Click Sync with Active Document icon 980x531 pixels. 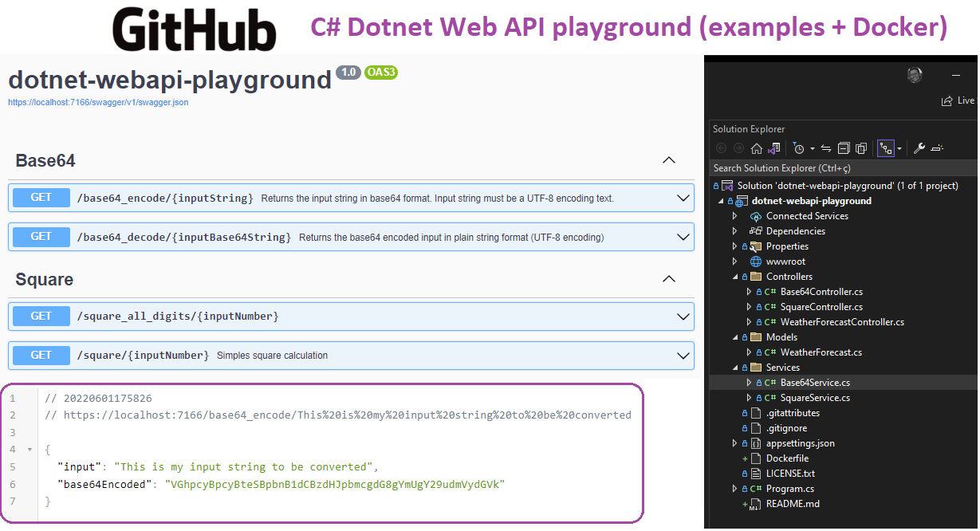[x=826, y=148]
